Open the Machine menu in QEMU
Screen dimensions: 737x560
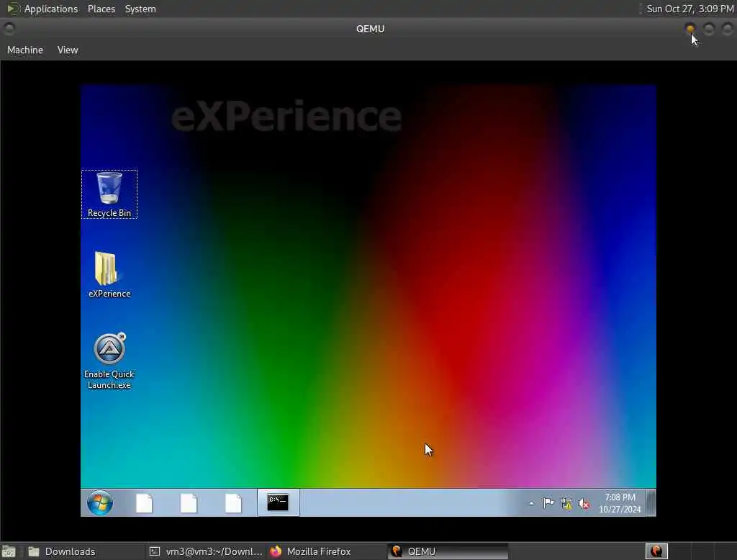25,50
